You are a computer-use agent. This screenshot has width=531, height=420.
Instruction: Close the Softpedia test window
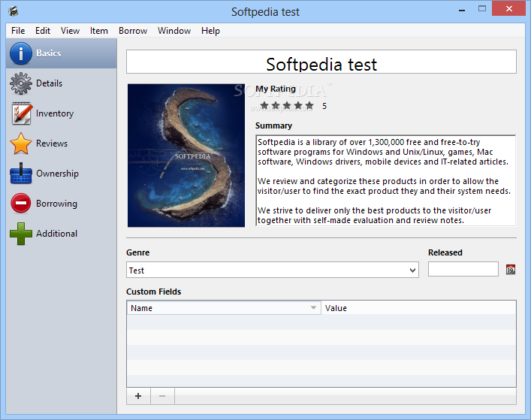coord(509,9)
